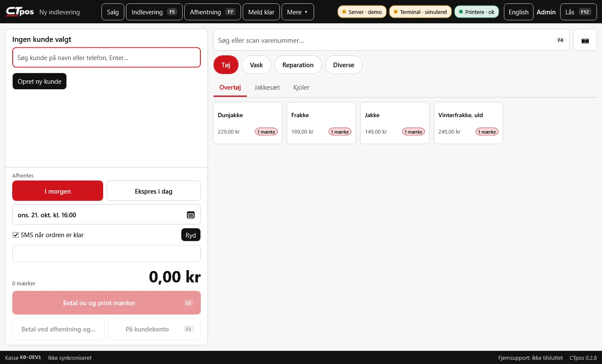The image size is (602, 364).
Task: Open Meld klar page
Action: pos(261,12)
